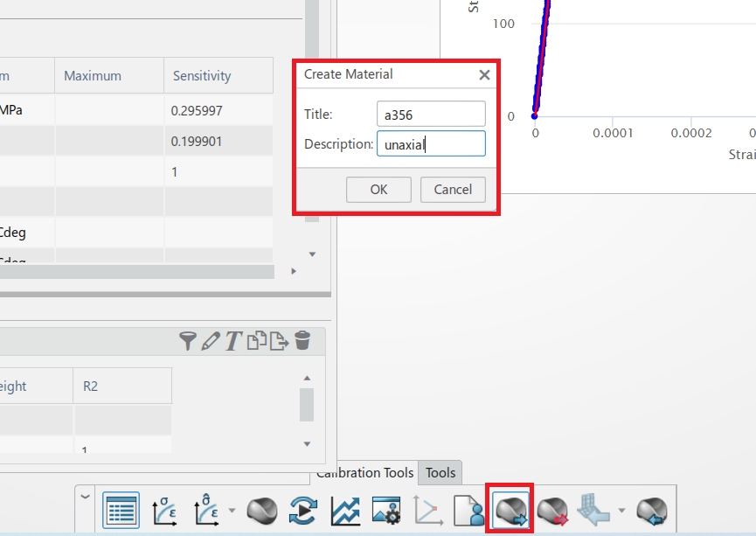Click the italic T text icon in the panel header
Image resolution: width=756 pixels, height=536 pixels.
tap(232, 341)
